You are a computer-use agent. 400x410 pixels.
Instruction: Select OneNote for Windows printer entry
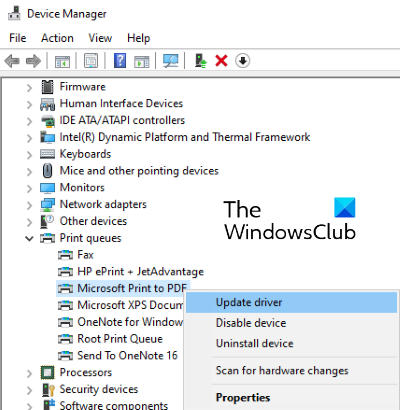point(130,322)
